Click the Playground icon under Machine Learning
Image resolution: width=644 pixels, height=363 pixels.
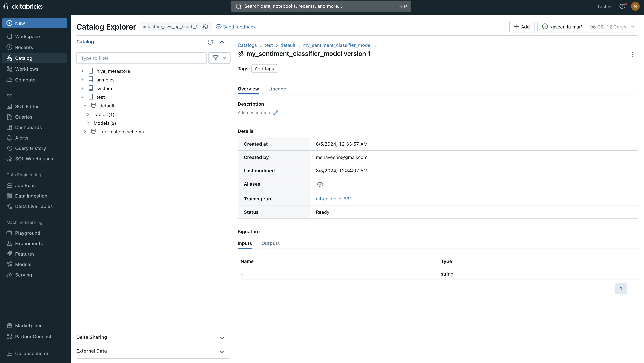click(x=9, y=233)
